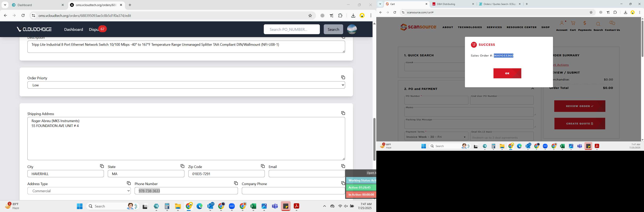Copy the Address Type value
The image size is (644, 212).
[x=129, y=183]
